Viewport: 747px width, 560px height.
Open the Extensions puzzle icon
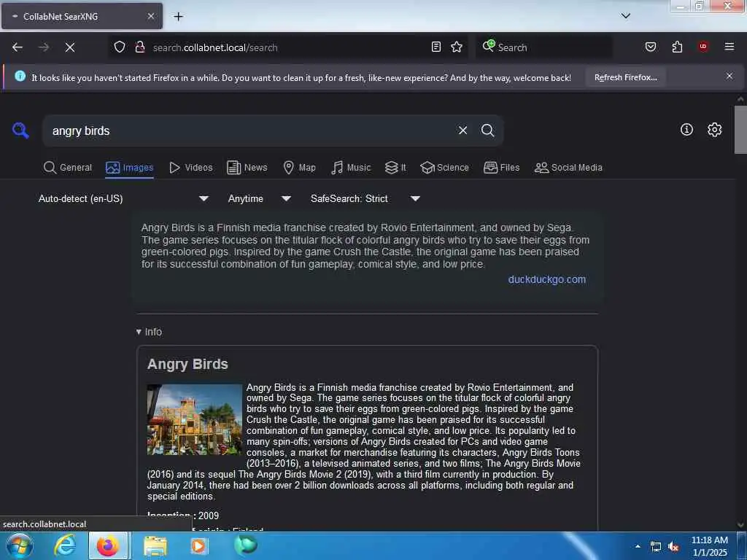(x=677, y=47)
